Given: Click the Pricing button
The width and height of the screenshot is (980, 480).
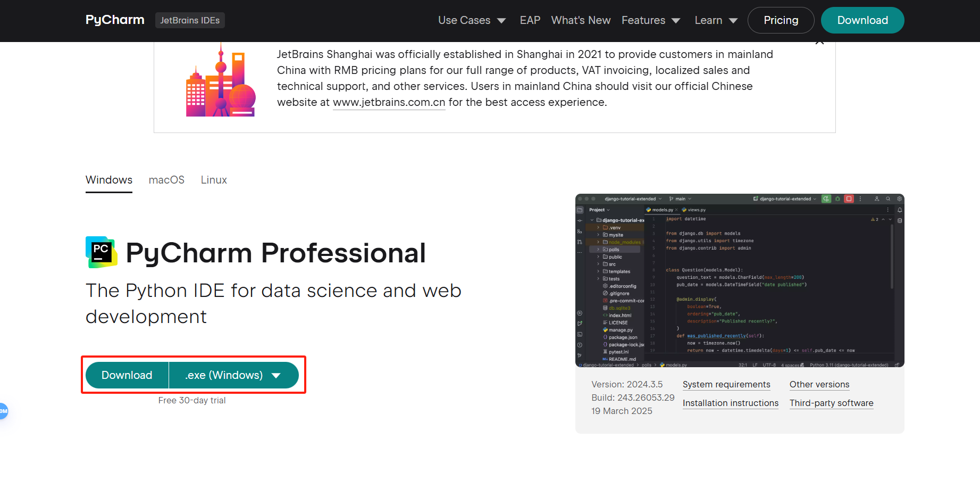Looking at the screenshot, I should pyautogui.click(x=781, y=20).
